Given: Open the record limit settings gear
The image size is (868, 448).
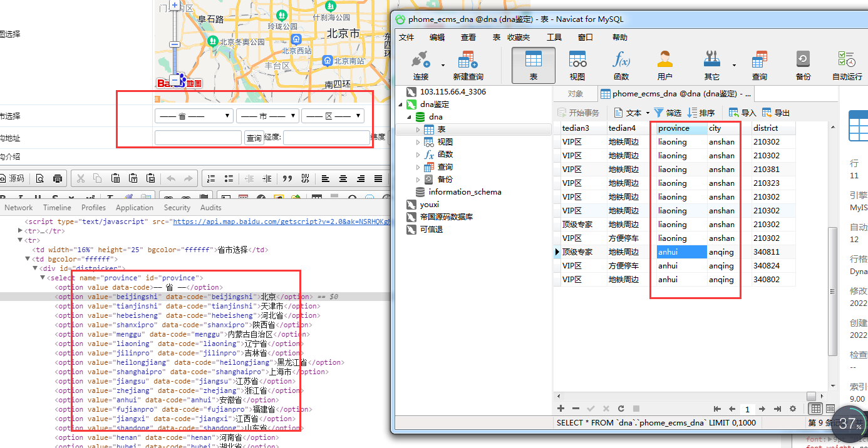Looking at the screenshot, I should [793, 409].
